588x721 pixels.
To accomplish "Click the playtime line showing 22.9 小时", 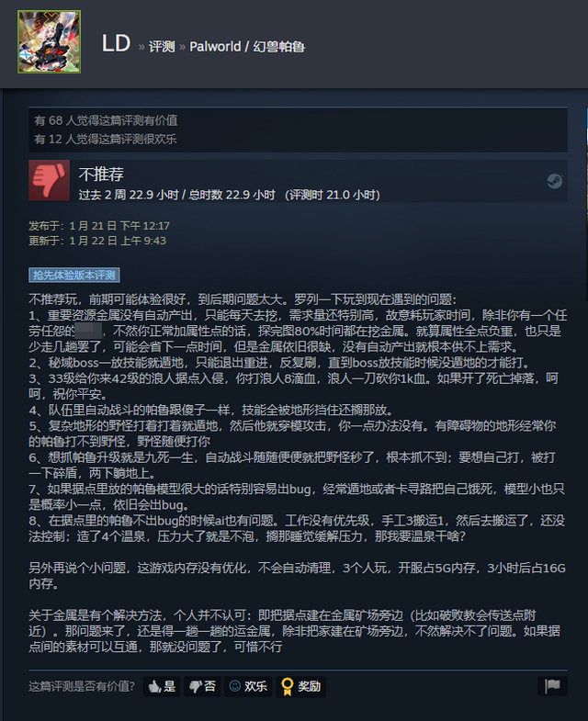I will (229, 195).
